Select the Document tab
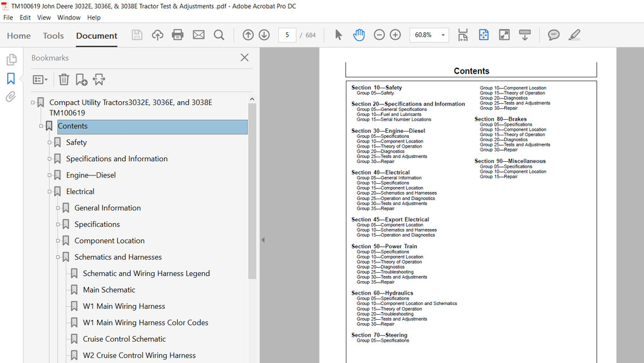The width and height of the screenshot is (644, 363). (97, 35)
